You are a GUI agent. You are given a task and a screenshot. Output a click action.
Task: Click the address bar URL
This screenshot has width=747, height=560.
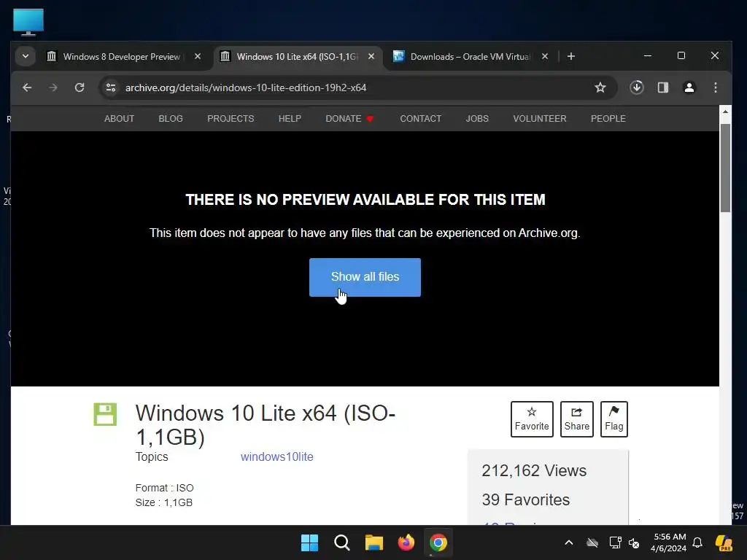246,87
